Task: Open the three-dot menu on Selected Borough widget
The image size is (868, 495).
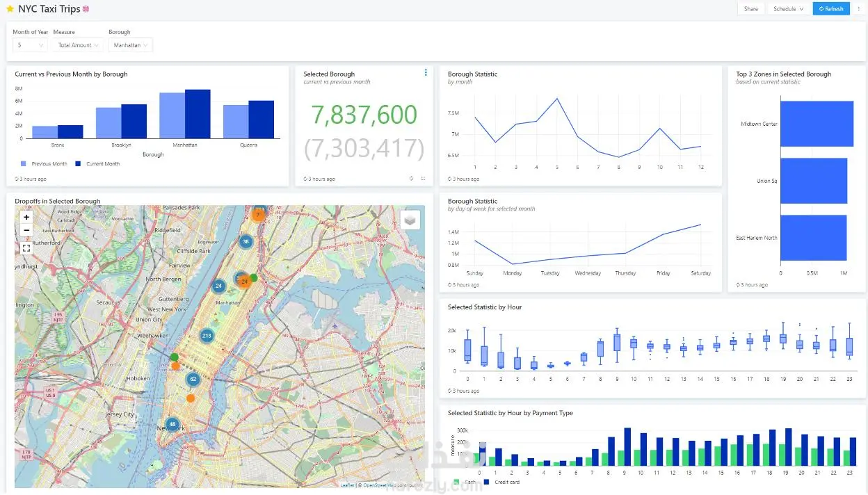Action: coord(426,72)
